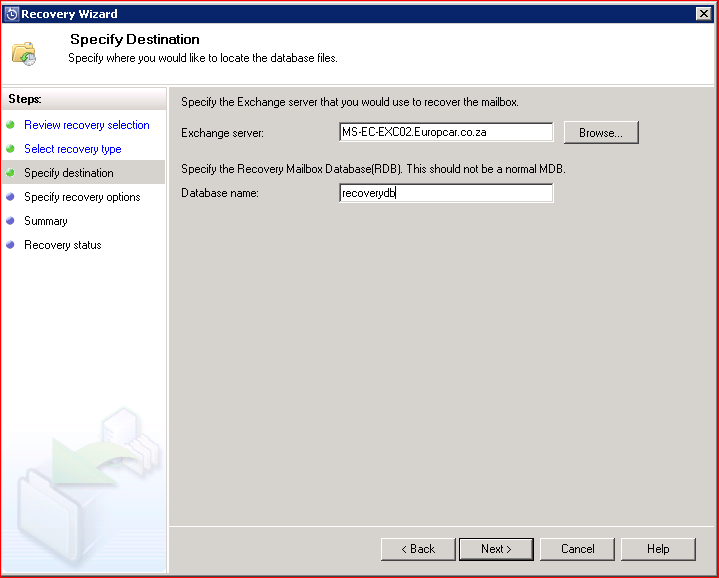Click the folder icon beside Specify Destination heading
Image resolution: width=719 pixels, height=578 pixels.
pos(24,53)
